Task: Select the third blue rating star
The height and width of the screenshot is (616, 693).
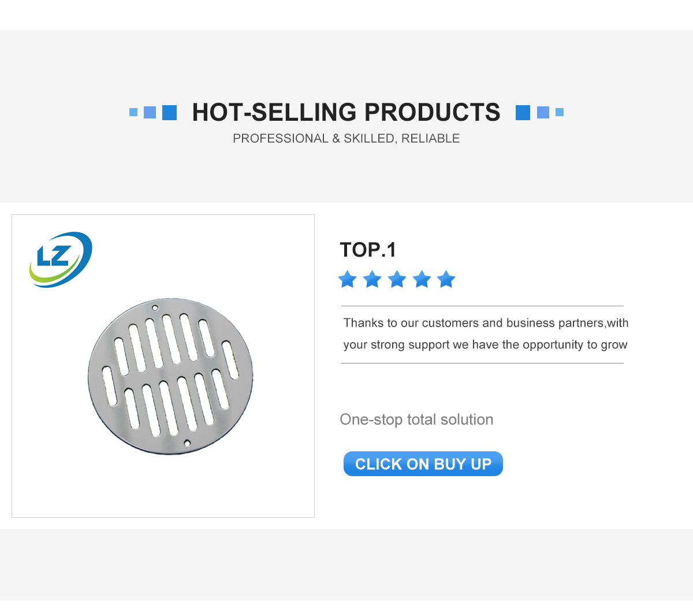Action: (x=397, y=280)
